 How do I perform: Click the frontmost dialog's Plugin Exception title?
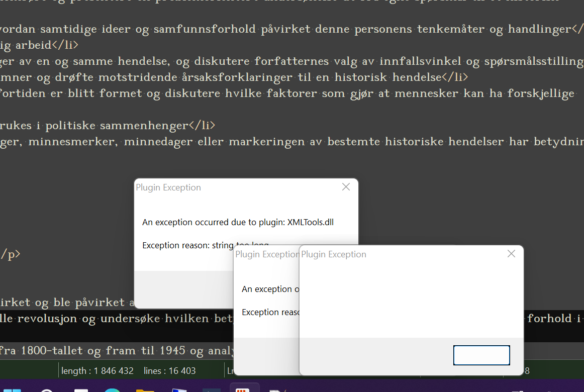[x=334, y=254]
